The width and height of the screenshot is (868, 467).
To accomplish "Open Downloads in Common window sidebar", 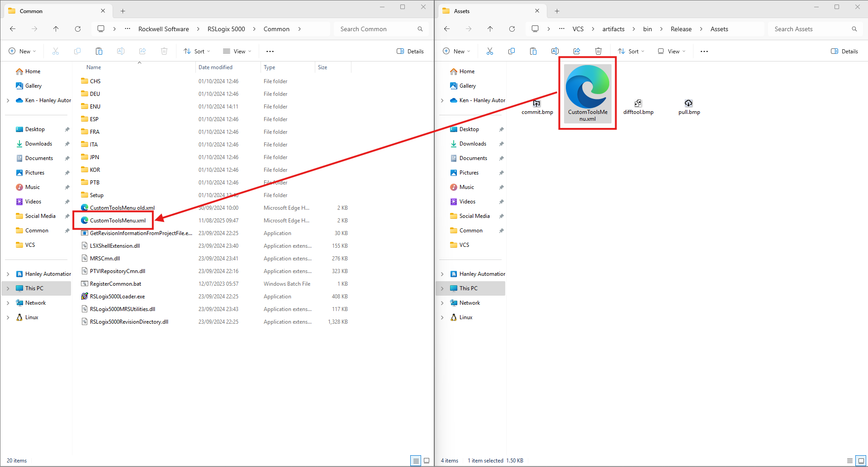I will click(x=38, y=144).
